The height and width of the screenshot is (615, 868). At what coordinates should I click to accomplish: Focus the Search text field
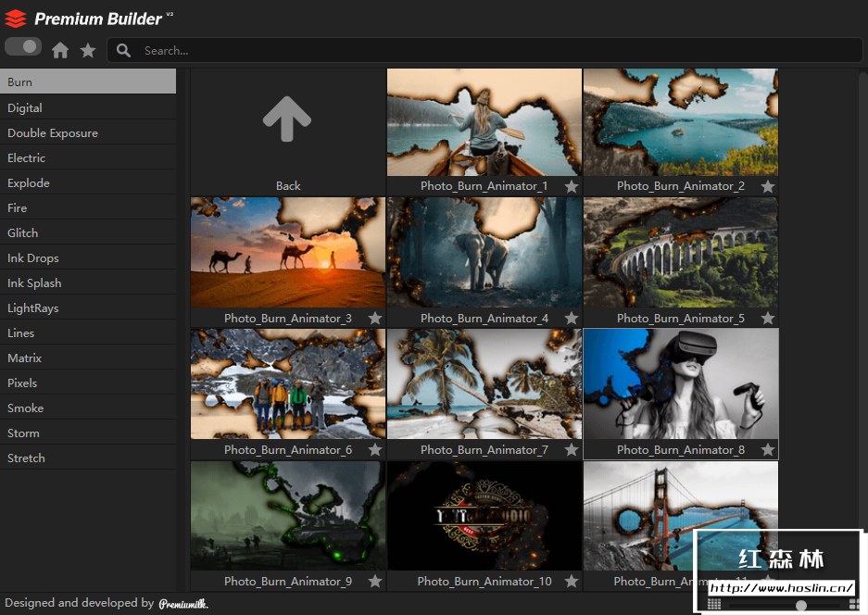(484, 50)
